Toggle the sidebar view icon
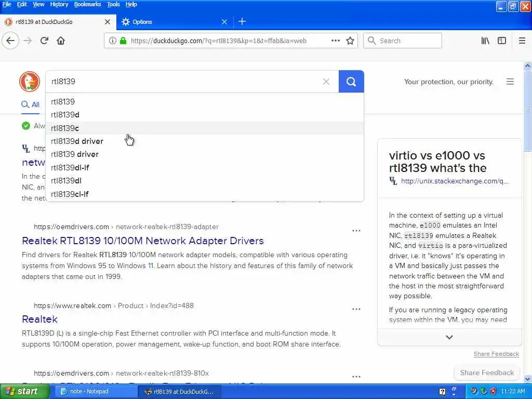Screen dimensions: 532x399 [x=502, y=41]
